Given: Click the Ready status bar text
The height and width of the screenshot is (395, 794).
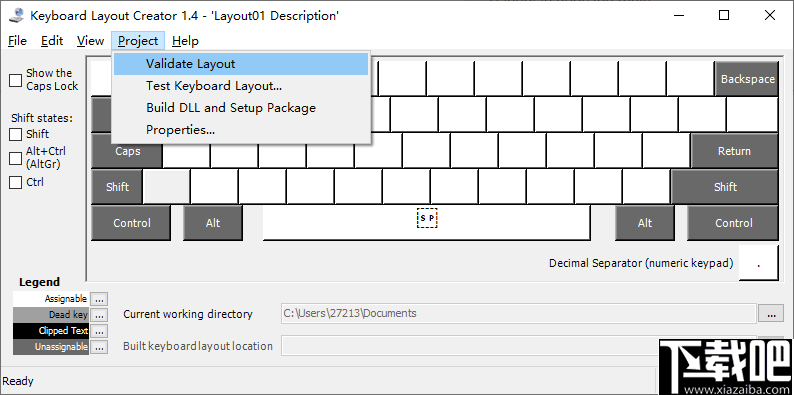Looking at the screenshot, I should (x=18, y=381).
